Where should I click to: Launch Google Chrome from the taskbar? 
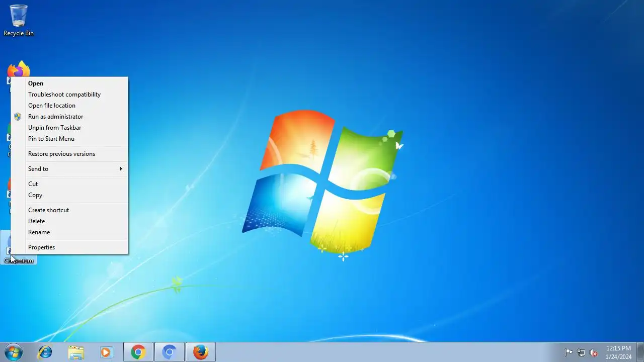click(138, 352)
